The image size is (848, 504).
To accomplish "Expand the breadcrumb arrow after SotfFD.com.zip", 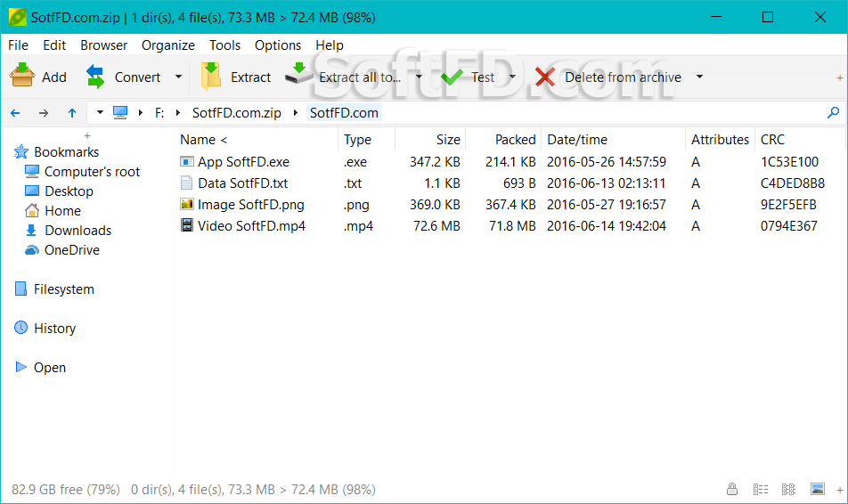I will tap(296, 112).
